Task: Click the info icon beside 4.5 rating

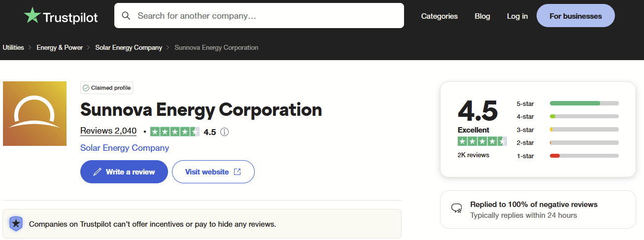Action: 224,132
